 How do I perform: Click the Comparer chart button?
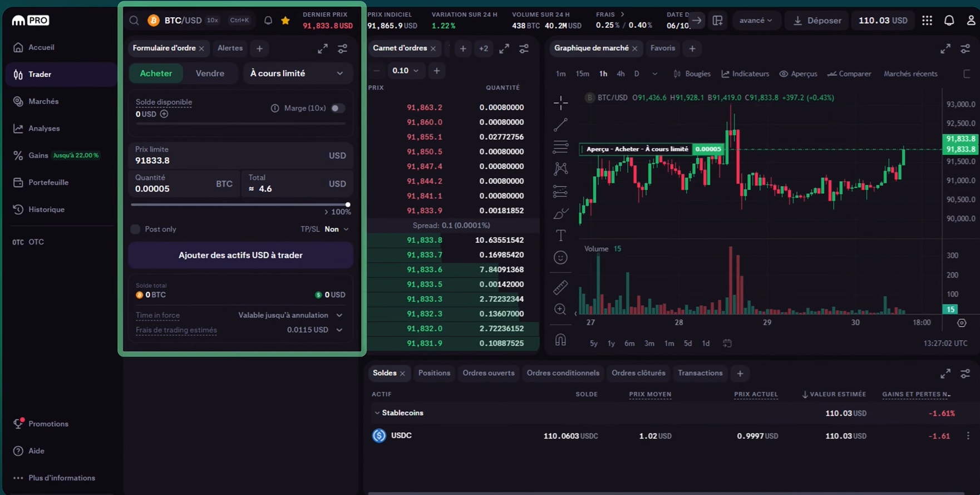(x=849, y=74)
